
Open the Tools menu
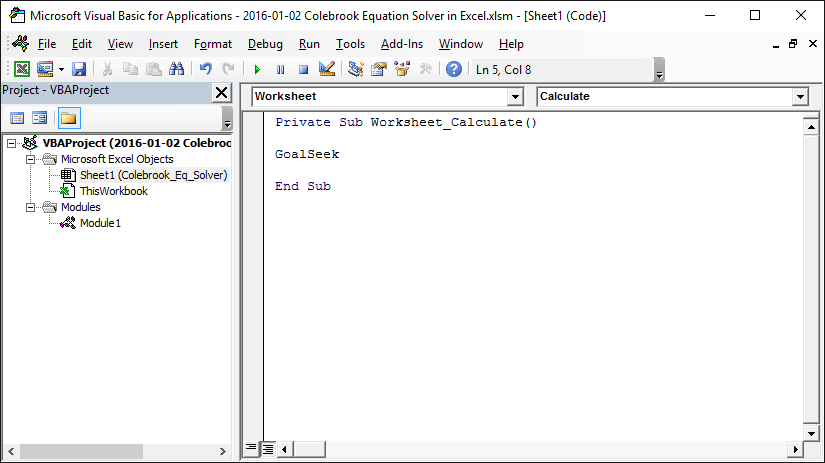[x=350, y=44]
